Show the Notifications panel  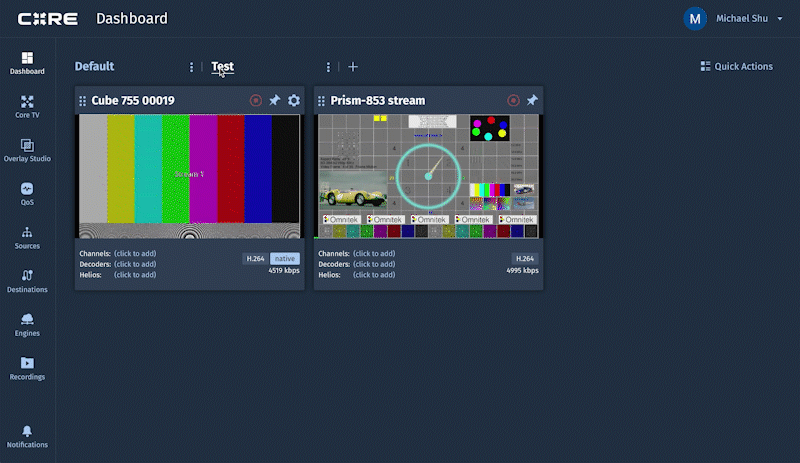click(27, 434)
